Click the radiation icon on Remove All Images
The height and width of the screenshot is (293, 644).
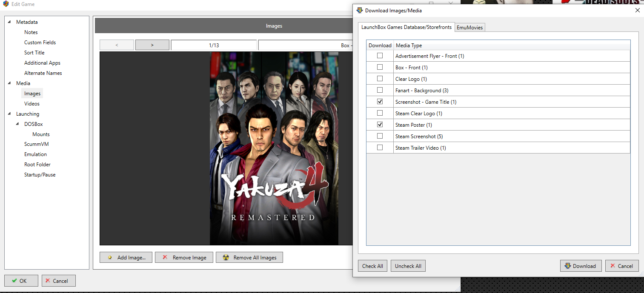(226, 257)
